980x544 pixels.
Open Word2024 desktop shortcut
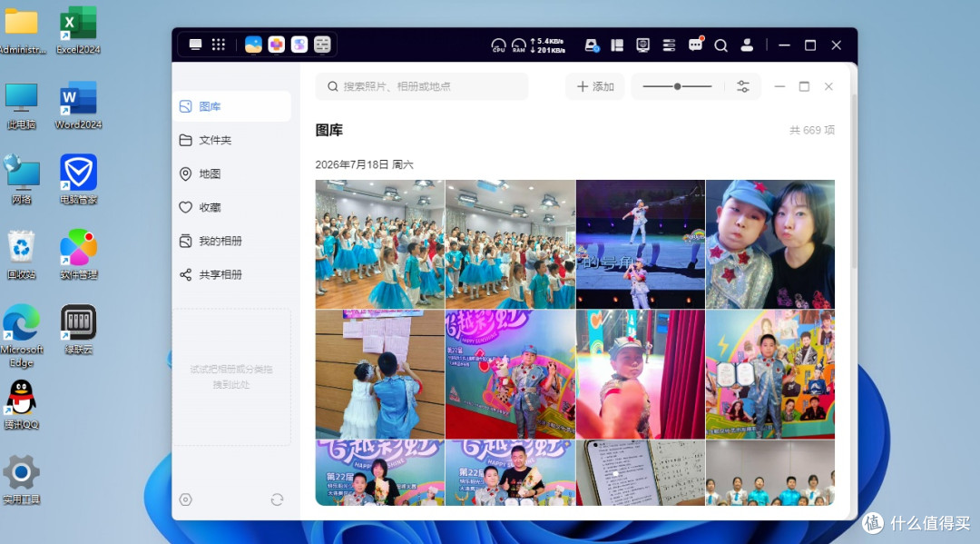tap(78, 105)
